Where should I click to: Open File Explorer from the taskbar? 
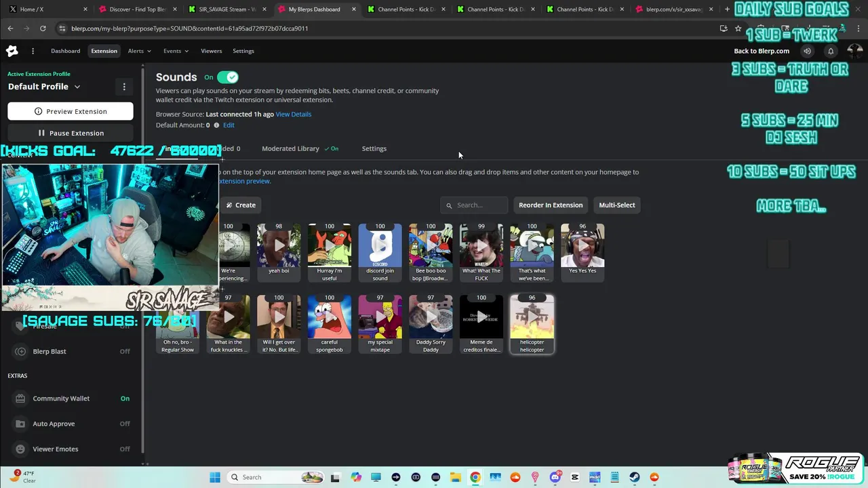click(456, 477)
